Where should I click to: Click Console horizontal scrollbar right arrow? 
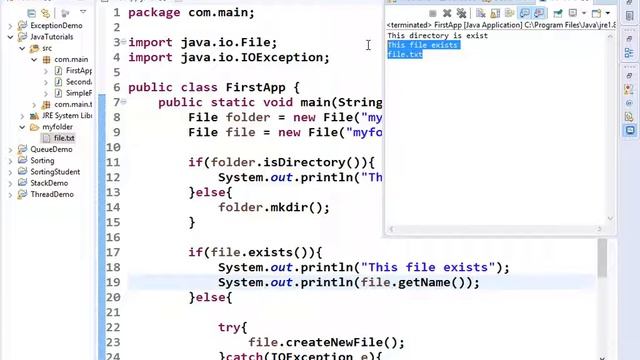coord(600,229)
